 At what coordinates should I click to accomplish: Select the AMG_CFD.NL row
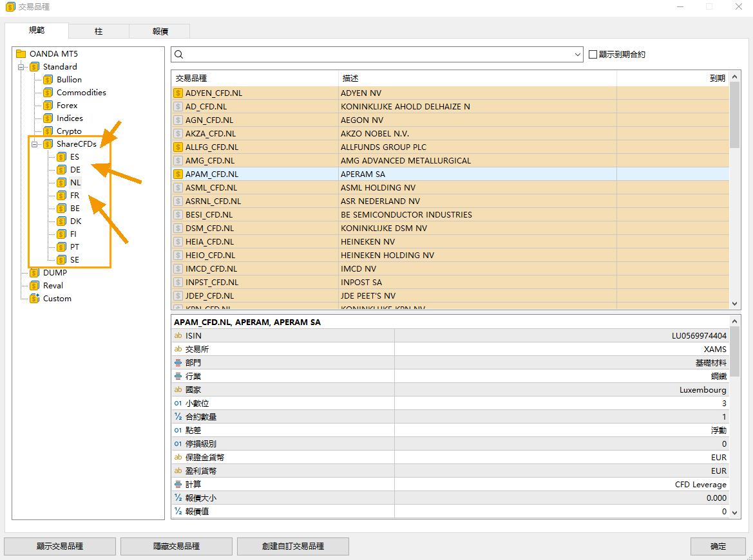pyautogui.click(x=450, y=161)
